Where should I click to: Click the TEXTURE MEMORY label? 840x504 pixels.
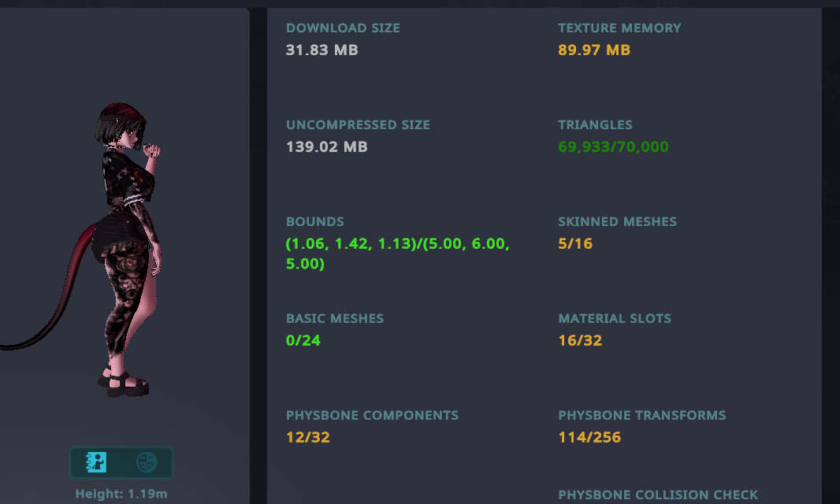[x=619, y=28]
